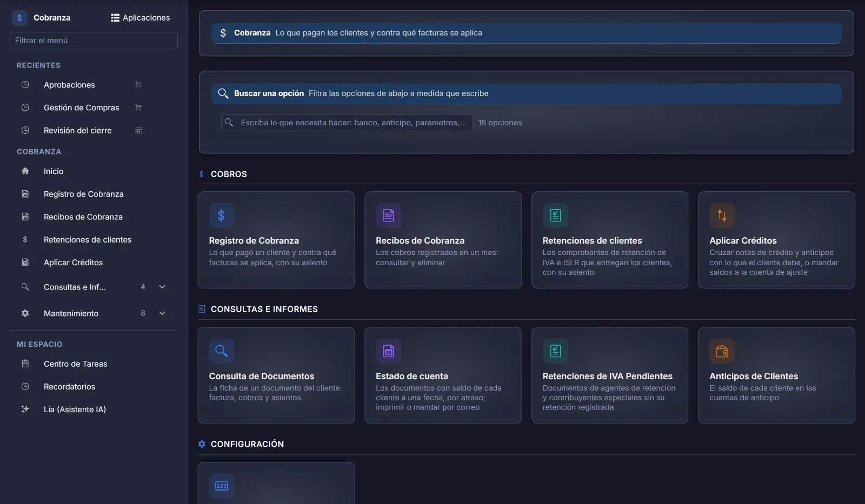This screenshot has height=504, width=865.
Task: Focus the Filtrar el menú field
Action: click(x=94, y=41)
